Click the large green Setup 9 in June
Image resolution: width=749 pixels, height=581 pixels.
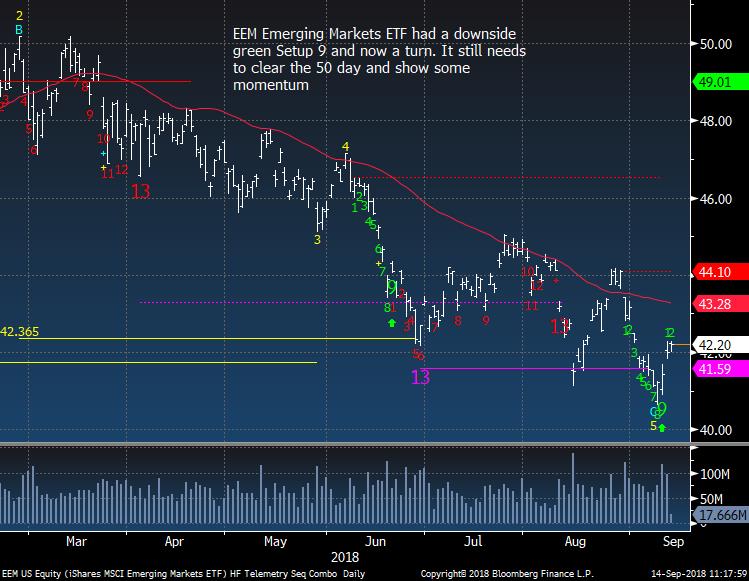coord(392,287)
